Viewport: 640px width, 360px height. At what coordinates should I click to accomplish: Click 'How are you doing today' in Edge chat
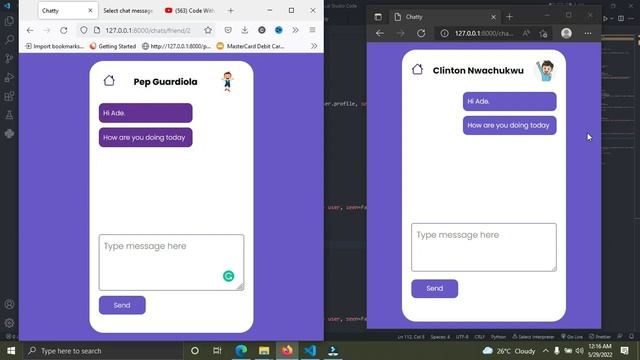point(509,125)
